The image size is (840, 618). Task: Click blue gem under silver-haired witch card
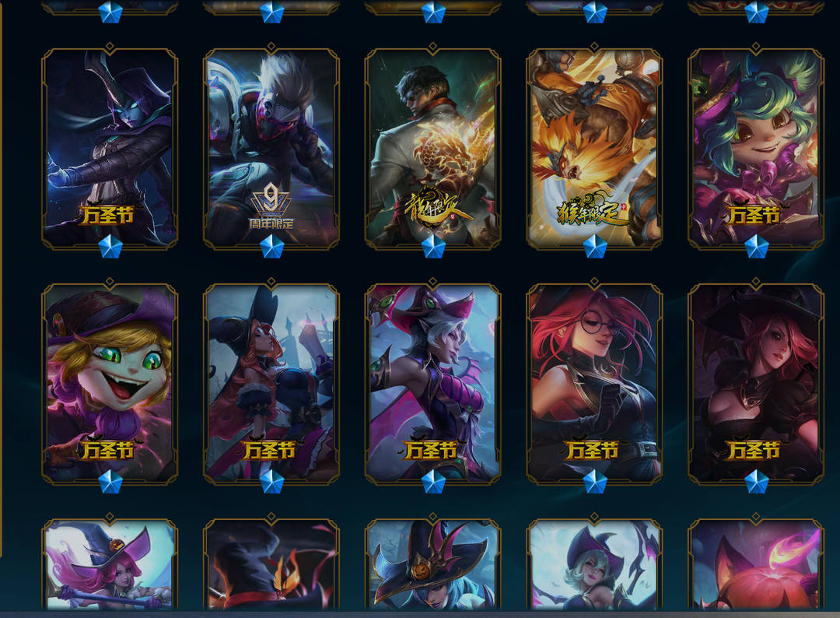tap(433, 482)
